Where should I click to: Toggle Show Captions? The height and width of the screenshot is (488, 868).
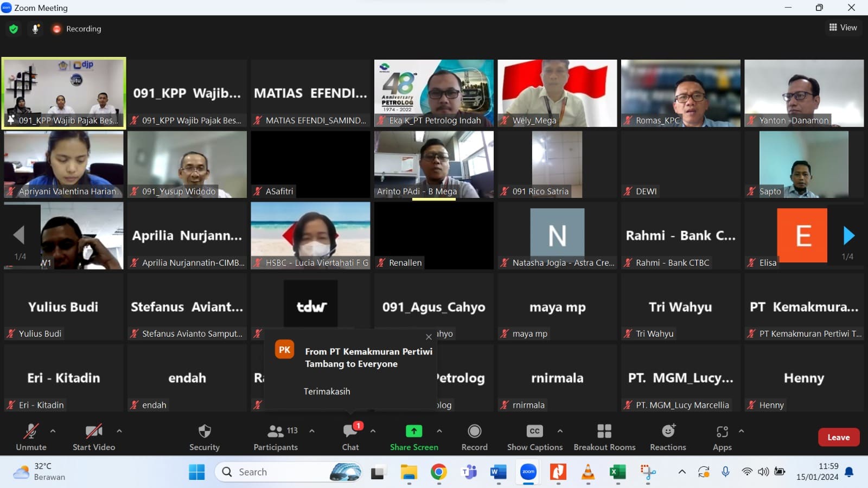click(x=534, y=436)
